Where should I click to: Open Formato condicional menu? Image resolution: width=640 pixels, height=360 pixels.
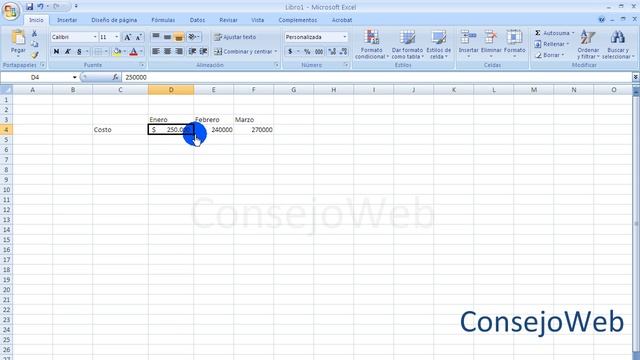coord(371,44)
